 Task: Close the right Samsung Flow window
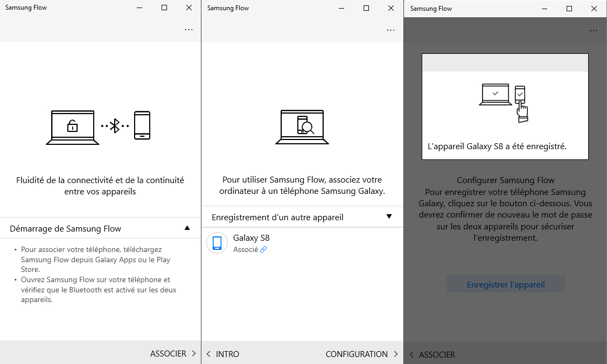pyautogui.click(x=594, y=9)
